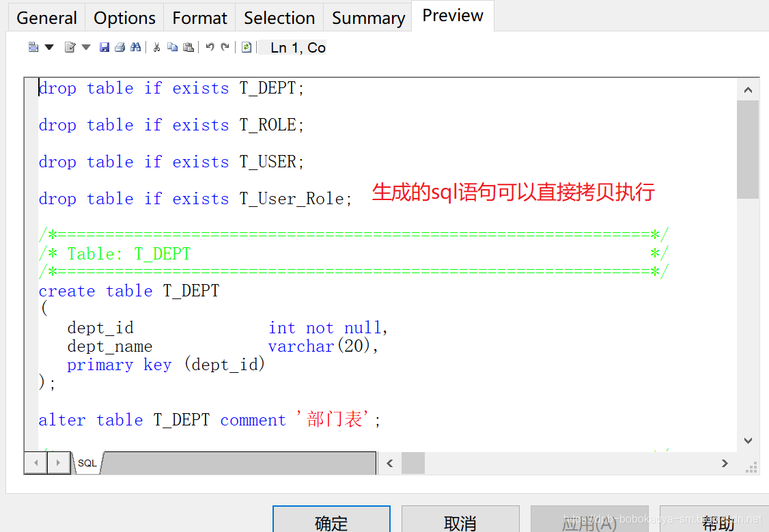Cut selection with scissors icon
The height and width of the screenshot is (532, 769).
tap(156, 47)
